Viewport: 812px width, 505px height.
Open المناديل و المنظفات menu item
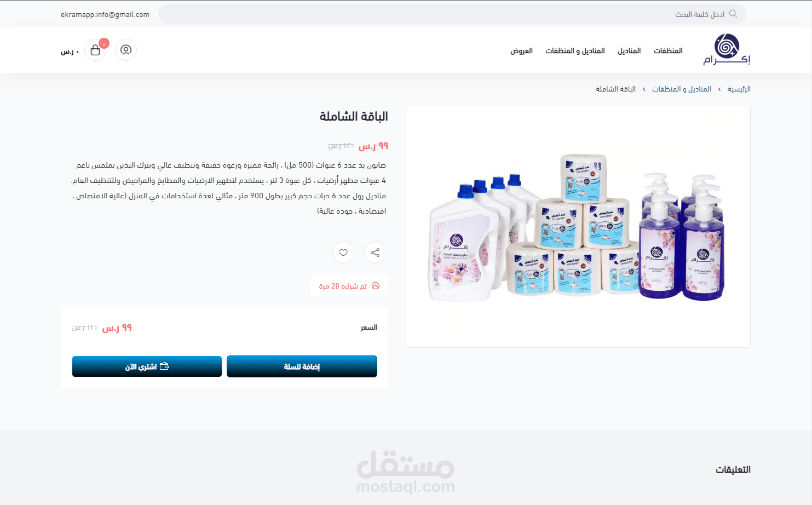click(x=575, y=50)
